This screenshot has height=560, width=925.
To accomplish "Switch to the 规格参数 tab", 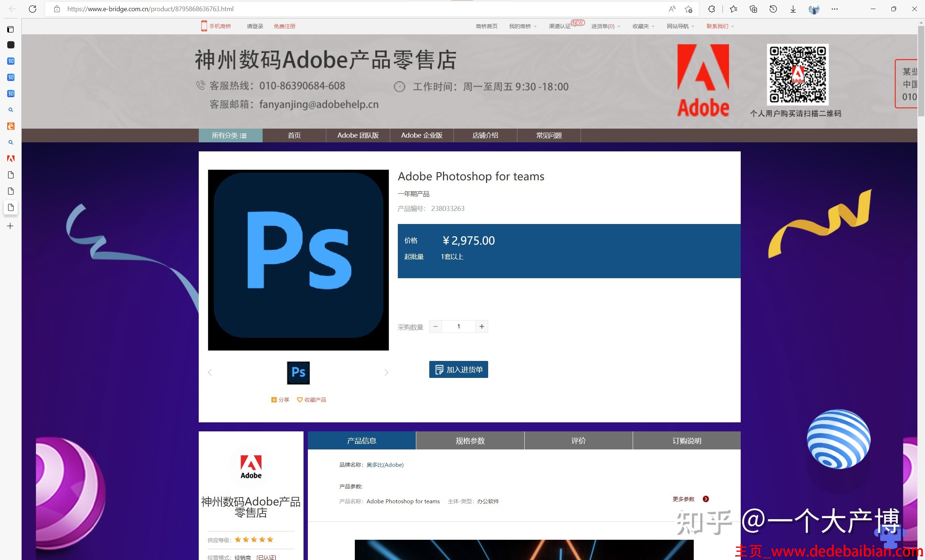I will click(470, 441).
